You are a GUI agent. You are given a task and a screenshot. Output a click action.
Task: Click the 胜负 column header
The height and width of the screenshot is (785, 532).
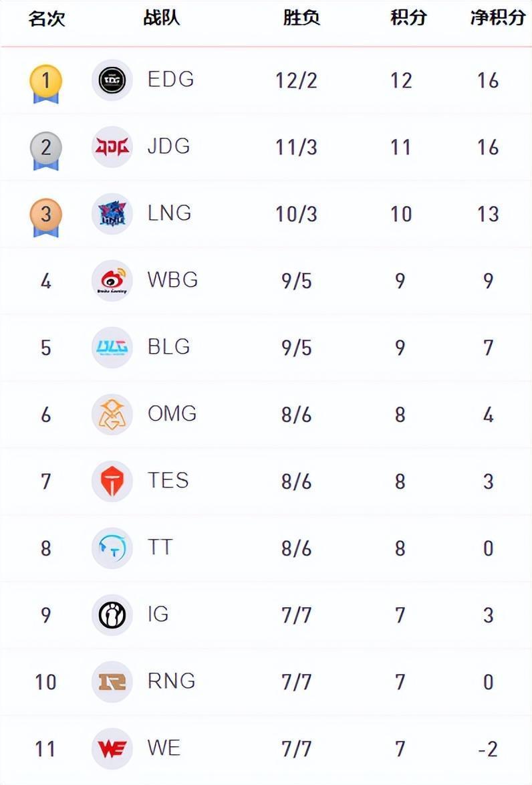[301, 18]
